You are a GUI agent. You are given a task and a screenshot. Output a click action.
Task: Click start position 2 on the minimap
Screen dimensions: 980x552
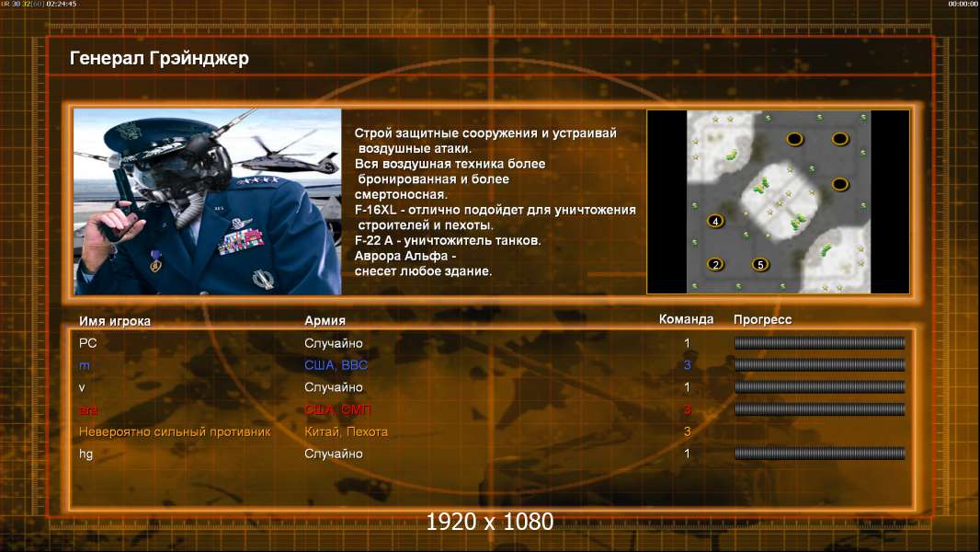click(x=715, y=264)
